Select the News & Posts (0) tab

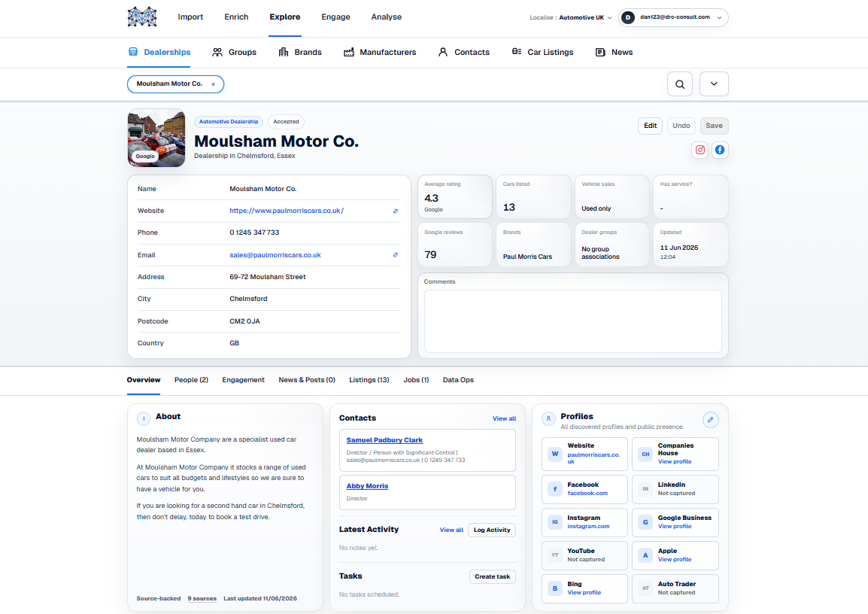point(307,380)
